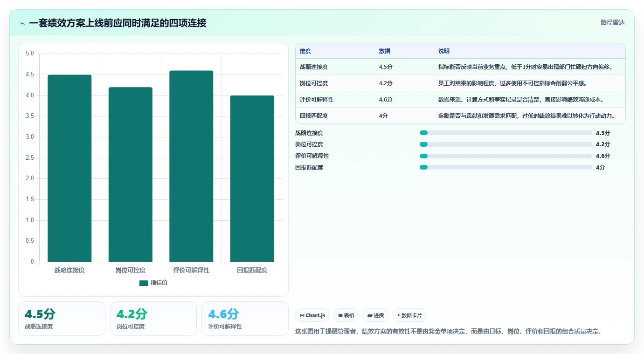Click the 回报匹配度 x-axis label

[x=252, y=270]
